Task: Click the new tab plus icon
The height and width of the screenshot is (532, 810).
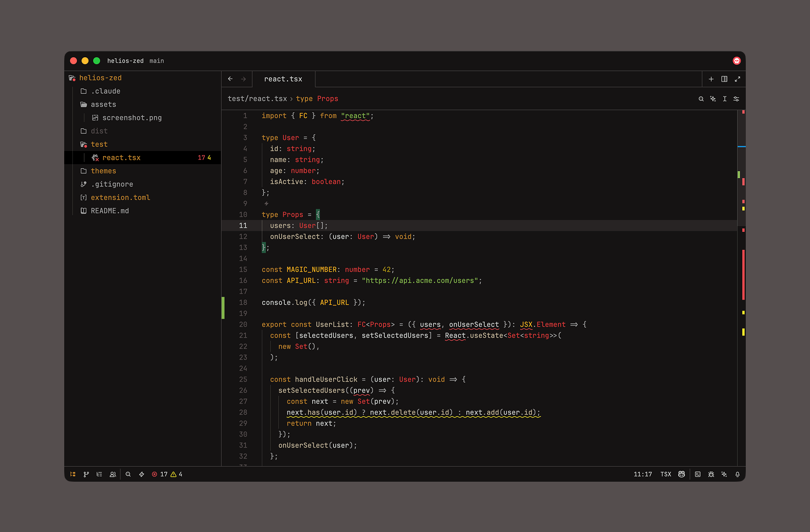Action: 711,79
